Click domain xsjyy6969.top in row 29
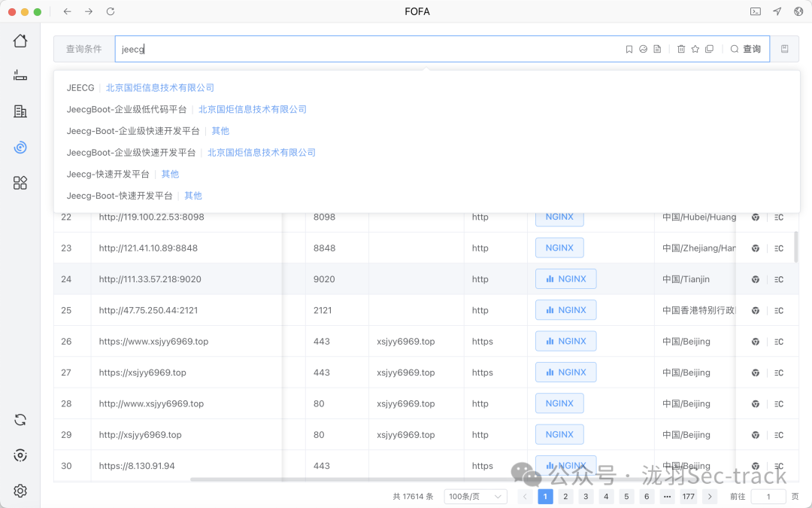Image resolution: width=812 pixels, height=508 pixels. coord(405,435)
